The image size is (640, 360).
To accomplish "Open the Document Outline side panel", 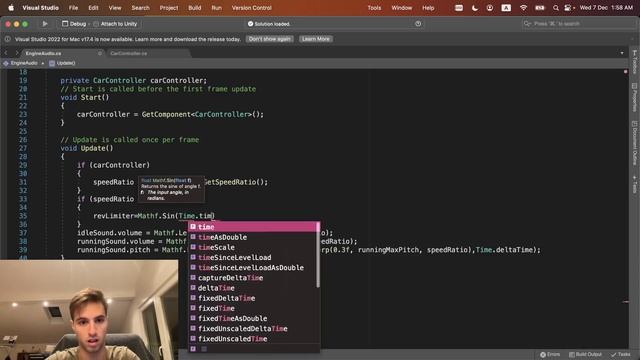I will pos(634,143).
